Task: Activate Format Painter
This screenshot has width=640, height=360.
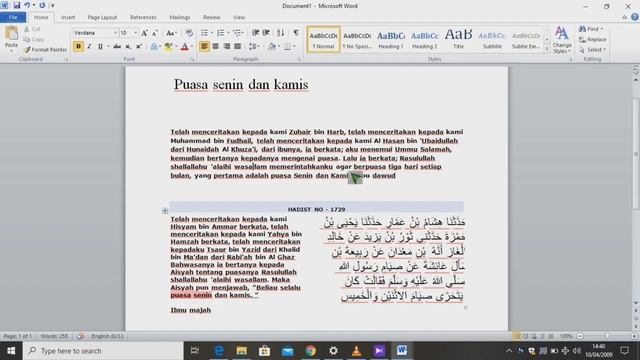Action: click(45, 50)
